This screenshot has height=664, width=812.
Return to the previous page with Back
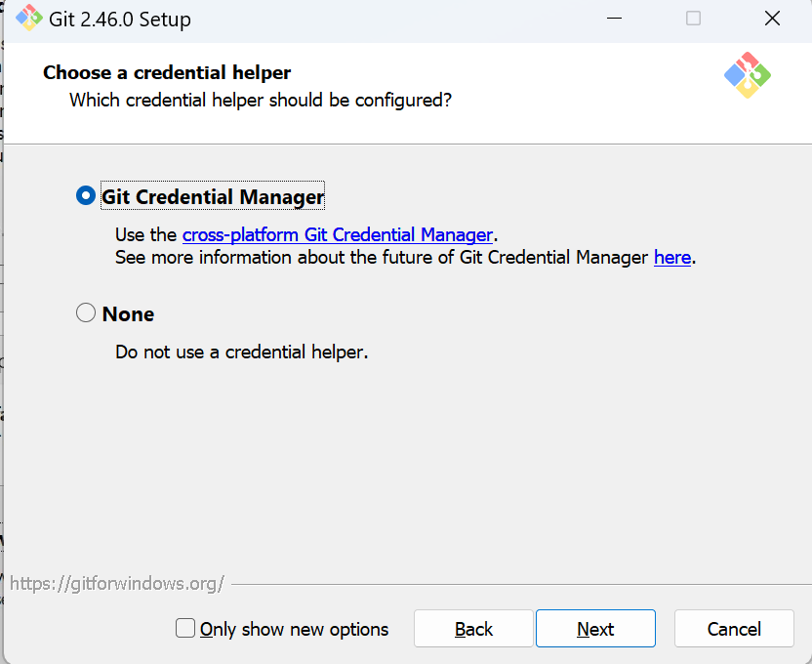click(x=473, y=629)
